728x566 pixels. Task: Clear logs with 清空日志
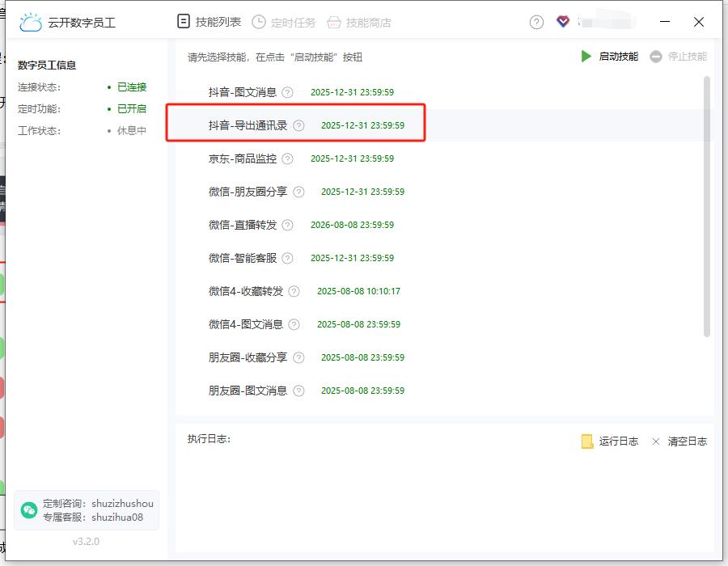679,441
